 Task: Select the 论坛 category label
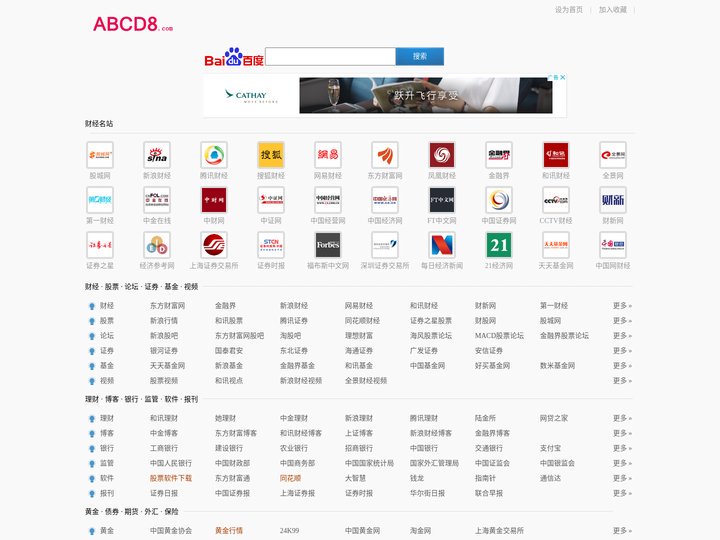(x=107, y=336)
